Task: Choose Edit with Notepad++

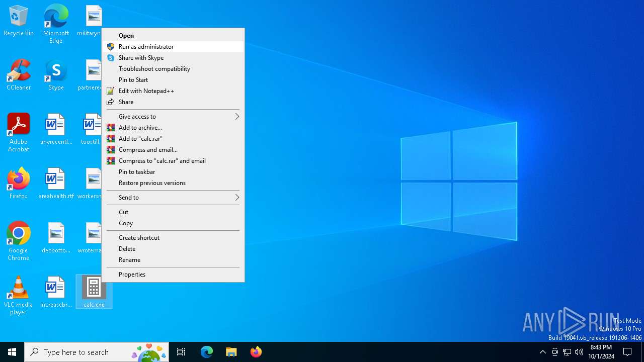Action: pyautogui.click(x=173, y=91)
